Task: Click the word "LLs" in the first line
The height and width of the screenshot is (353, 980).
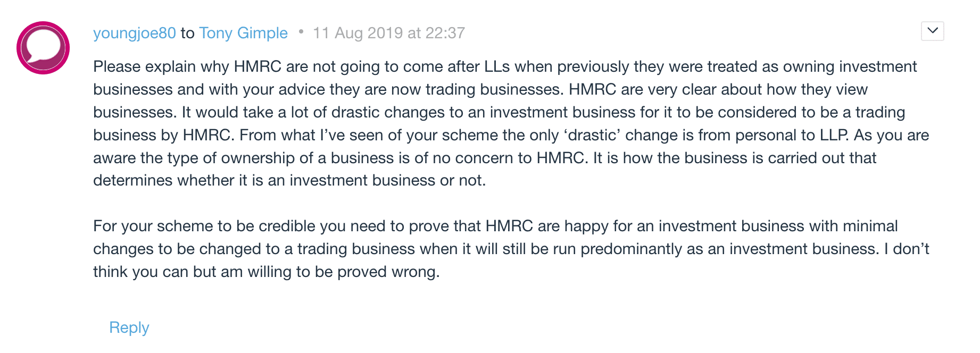Action: (497, 66)
